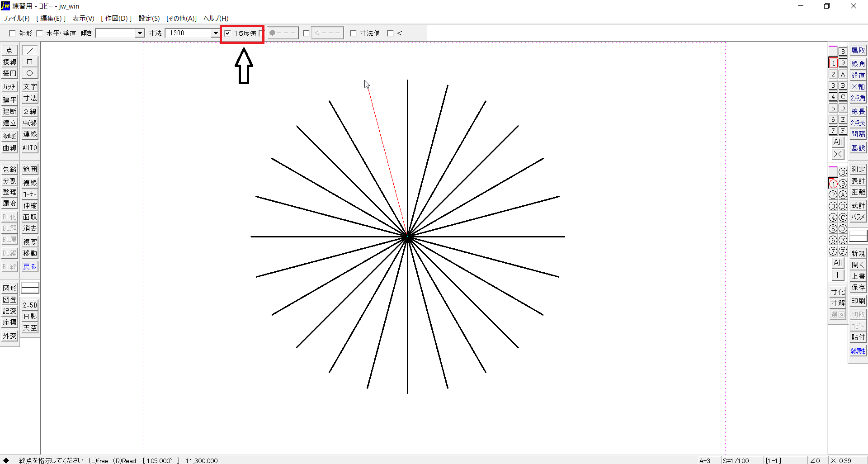Enable the 矩形 checkbox

[x=13, y=33]
